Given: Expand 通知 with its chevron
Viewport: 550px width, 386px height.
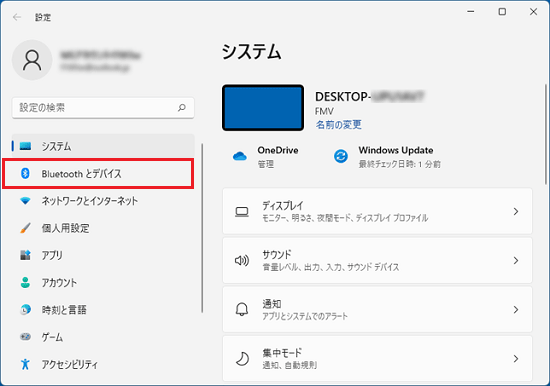Looking at the screenshot, I should [516, 310].
